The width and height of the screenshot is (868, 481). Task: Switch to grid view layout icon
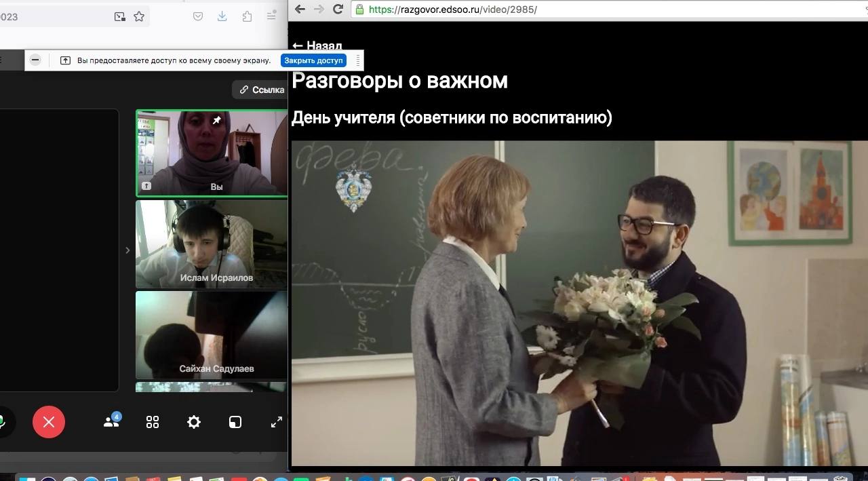point(153,422)
